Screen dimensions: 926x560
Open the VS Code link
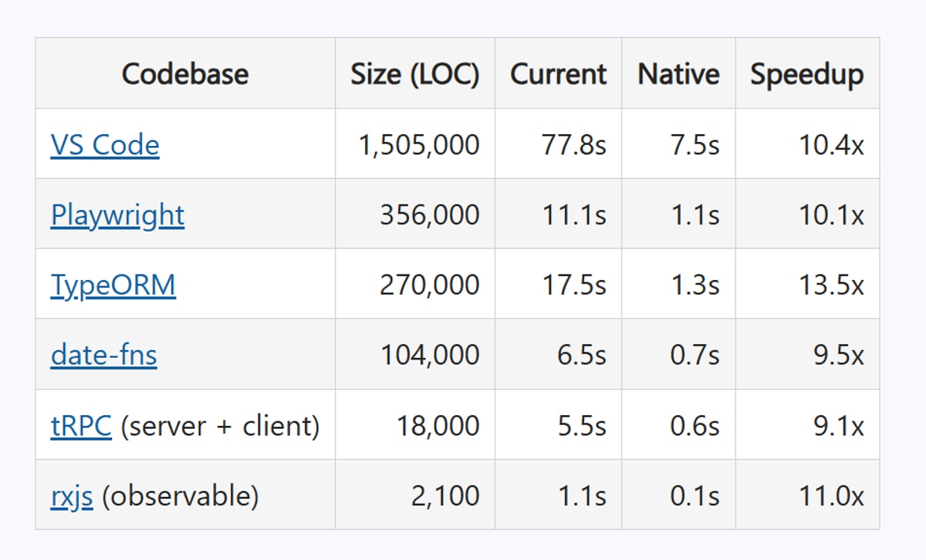pos(105,144)
